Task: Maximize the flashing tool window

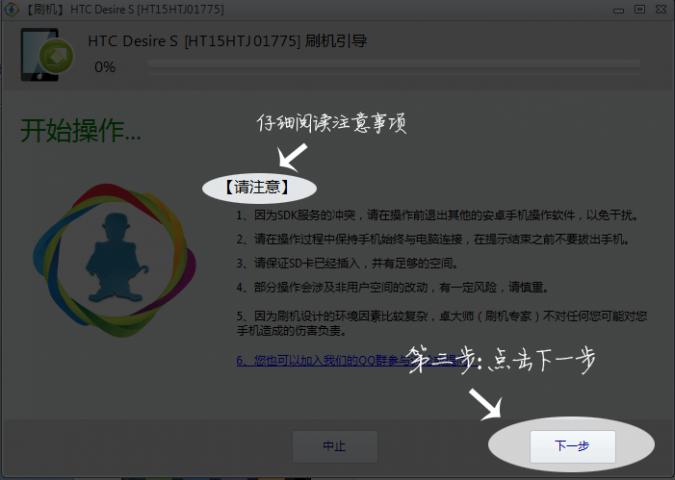Action: click(640, 9)
